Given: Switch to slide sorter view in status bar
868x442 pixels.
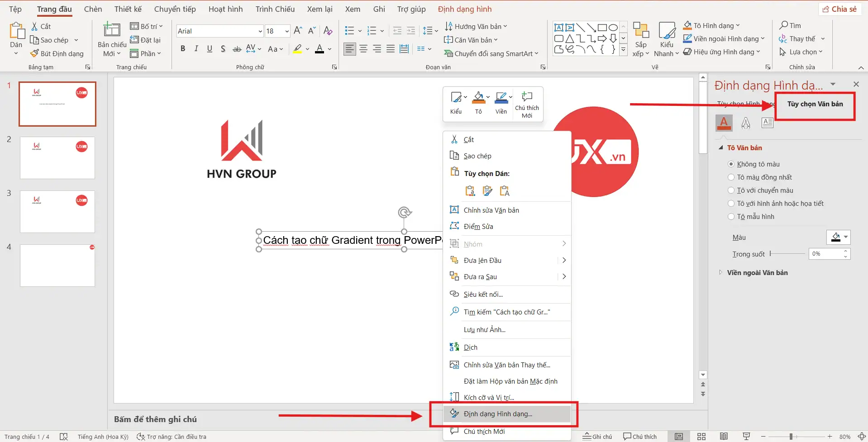Looking at the screenshot, I should tap(701, 437).
